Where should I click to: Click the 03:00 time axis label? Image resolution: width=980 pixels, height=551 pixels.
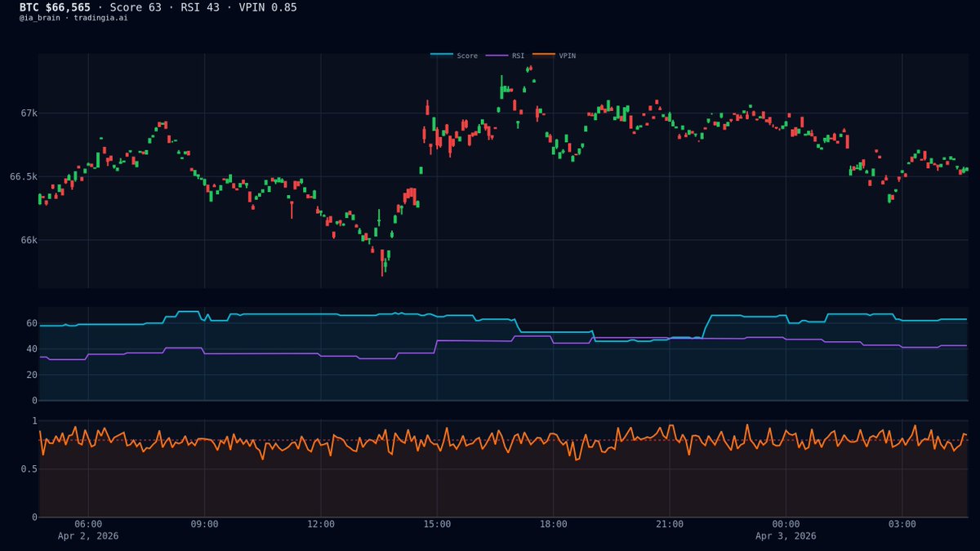coord(902,524)
